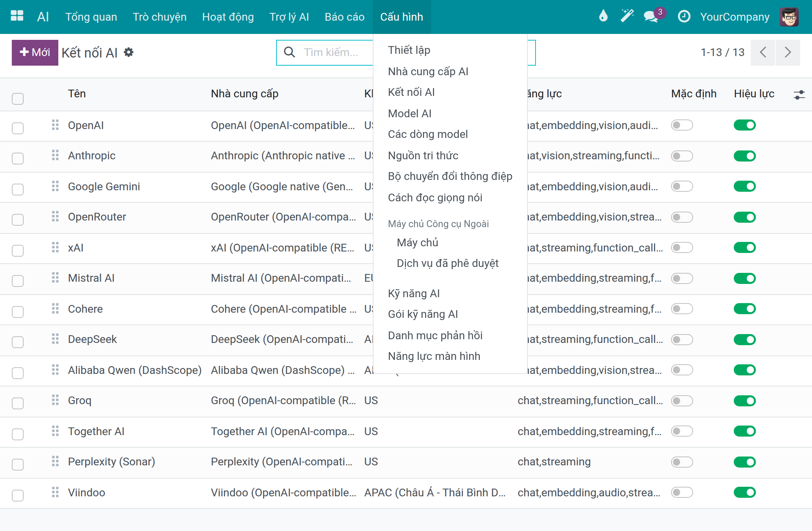Open the user avatar menu
Screen dimensions: 812x531
pyautogui.click(x=789, y=17)
